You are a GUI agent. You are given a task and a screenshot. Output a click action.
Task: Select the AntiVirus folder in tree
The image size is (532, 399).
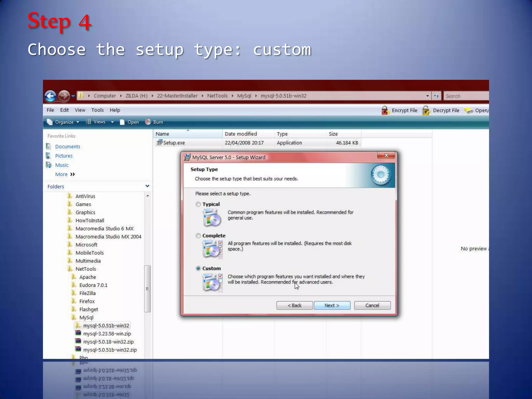click(85, 196)
